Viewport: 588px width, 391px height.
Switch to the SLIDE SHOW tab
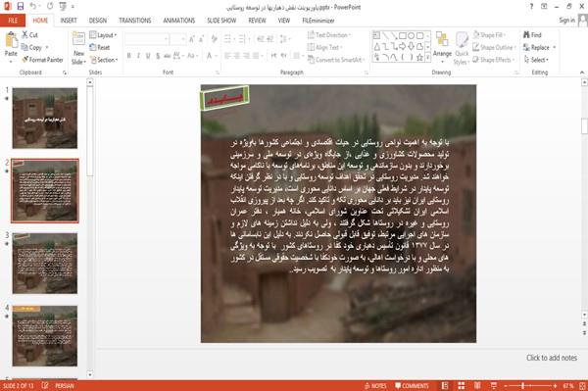pos(221,21)
